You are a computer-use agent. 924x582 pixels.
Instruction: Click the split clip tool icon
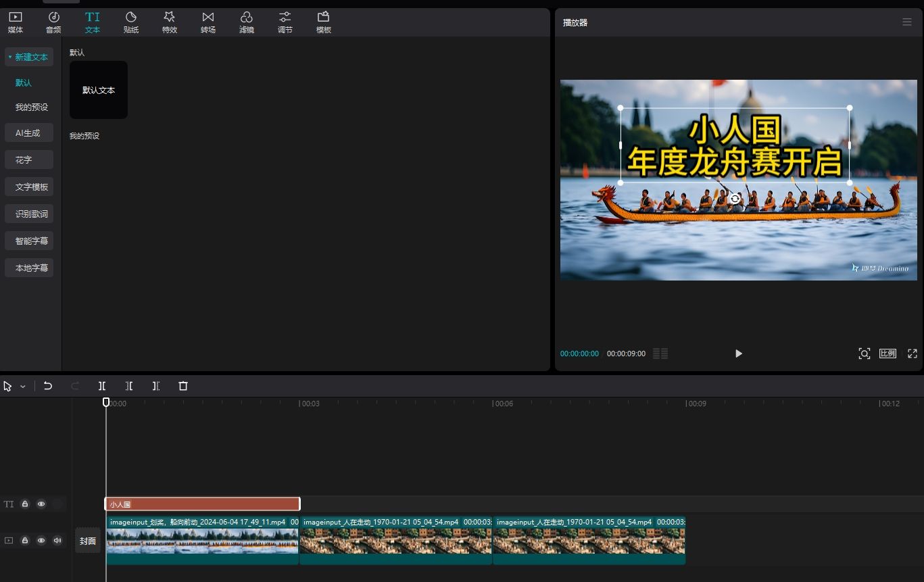102,386
